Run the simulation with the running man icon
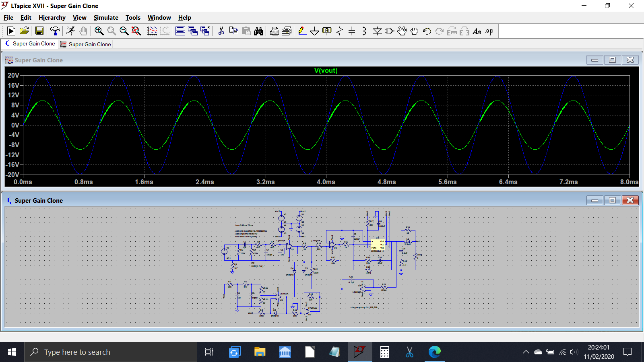The width and height of the screenshot is (644, 362). 70,31
